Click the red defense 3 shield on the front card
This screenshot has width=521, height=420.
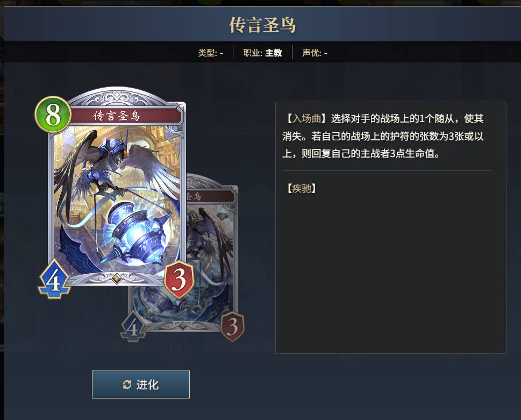pos(179,279)
